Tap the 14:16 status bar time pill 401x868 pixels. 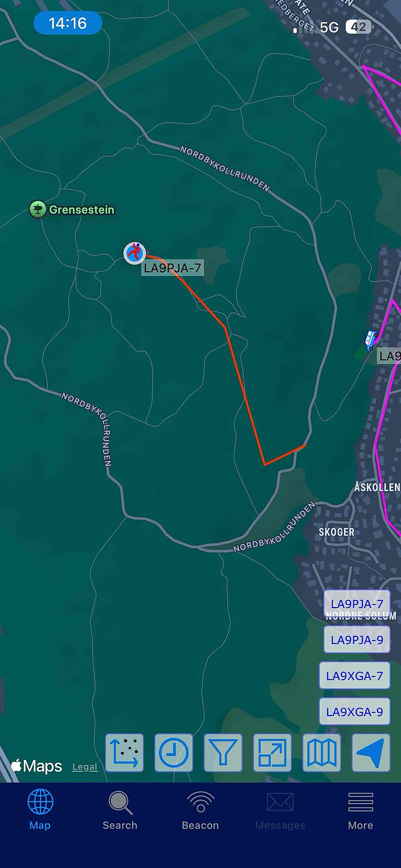coord(68,23)
